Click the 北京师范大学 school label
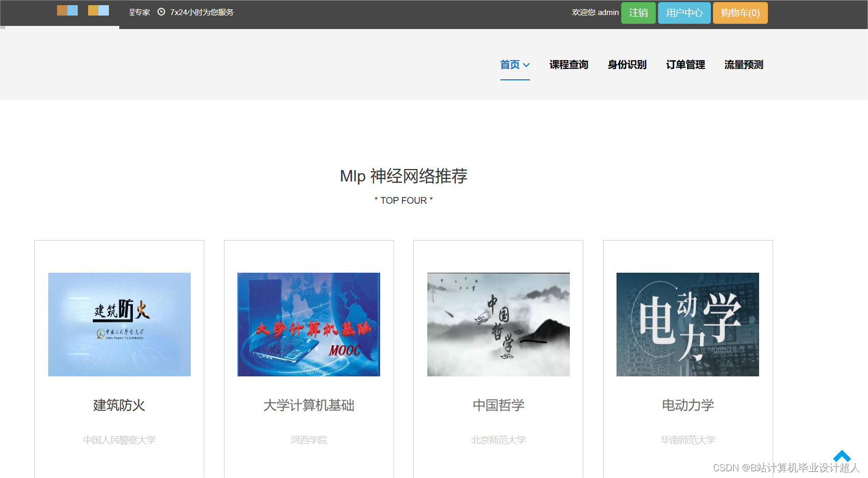This screenshot has width=868, height=478. pyautogui.click(x=498, y=440)
